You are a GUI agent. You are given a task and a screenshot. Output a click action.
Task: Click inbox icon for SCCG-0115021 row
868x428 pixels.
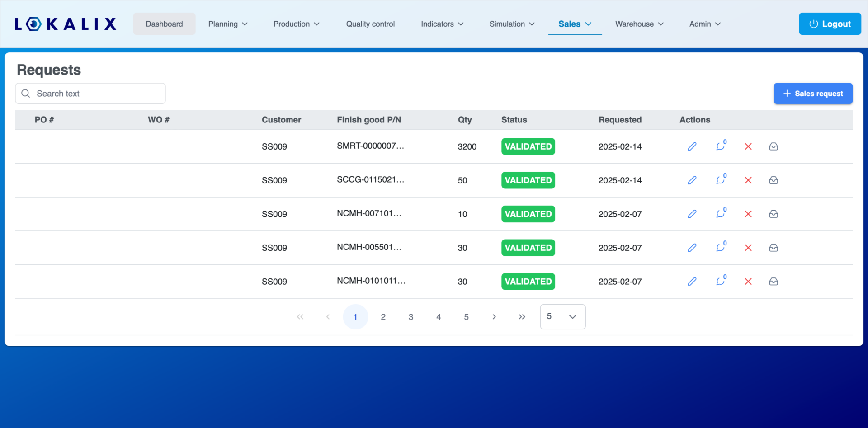(x=774, y=180)
